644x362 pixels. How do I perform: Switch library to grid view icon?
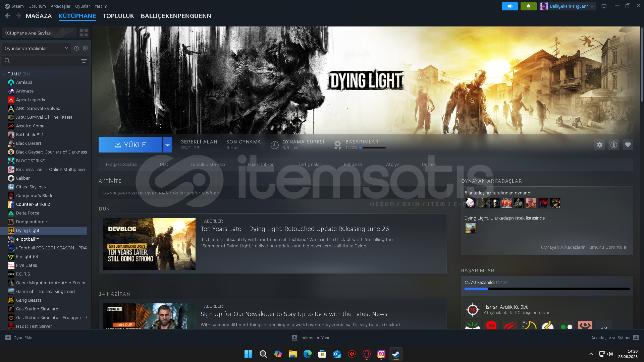click(x=84, y=33)
